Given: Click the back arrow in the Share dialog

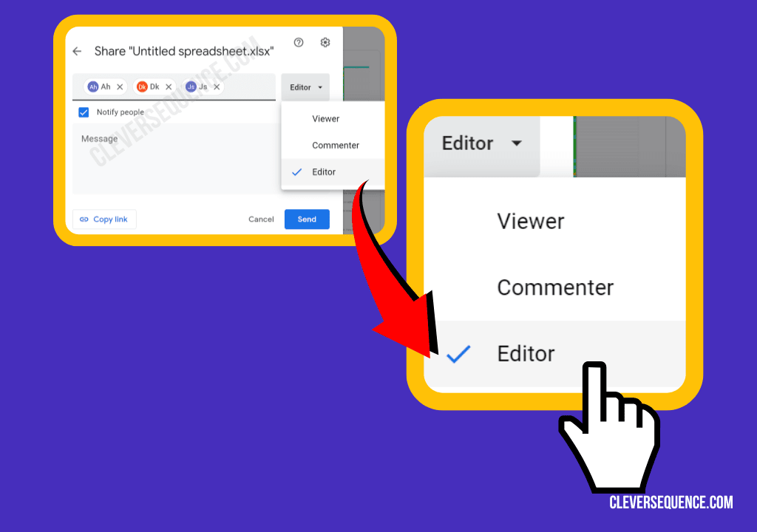Looking at the screenshot, I should tap(77, 51).
